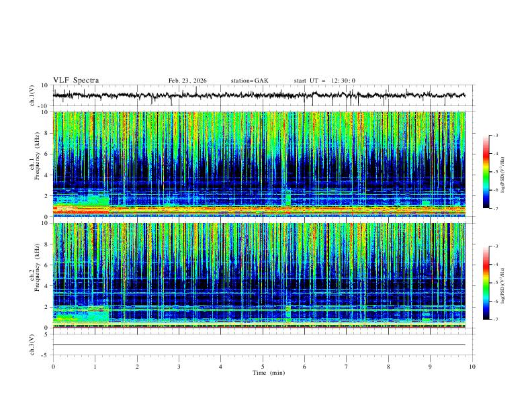Click the 0 minute tick label on time axis
The image size is (532, 411).
click(x=53, y=367)
